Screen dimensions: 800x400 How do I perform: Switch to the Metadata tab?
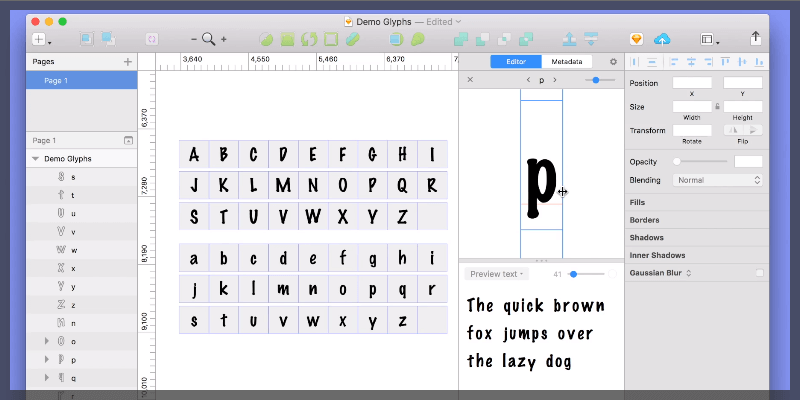(565, 62)
